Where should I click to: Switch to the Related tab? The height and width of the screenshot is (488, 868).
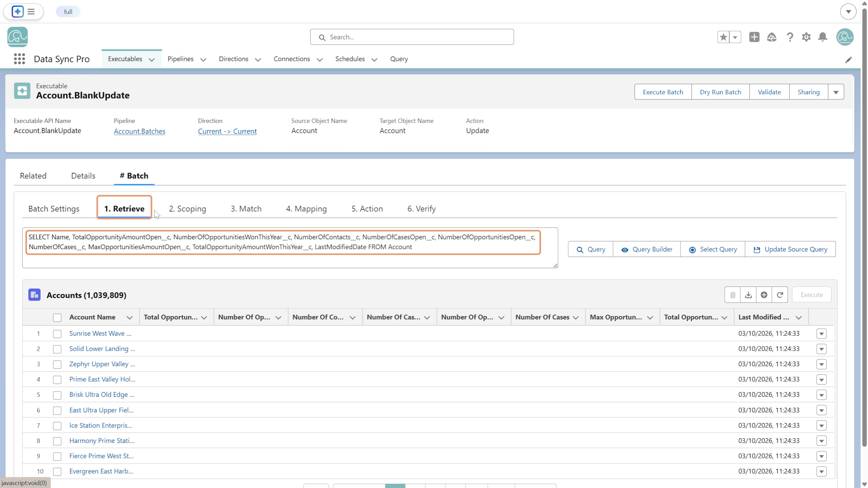point(33,176)
